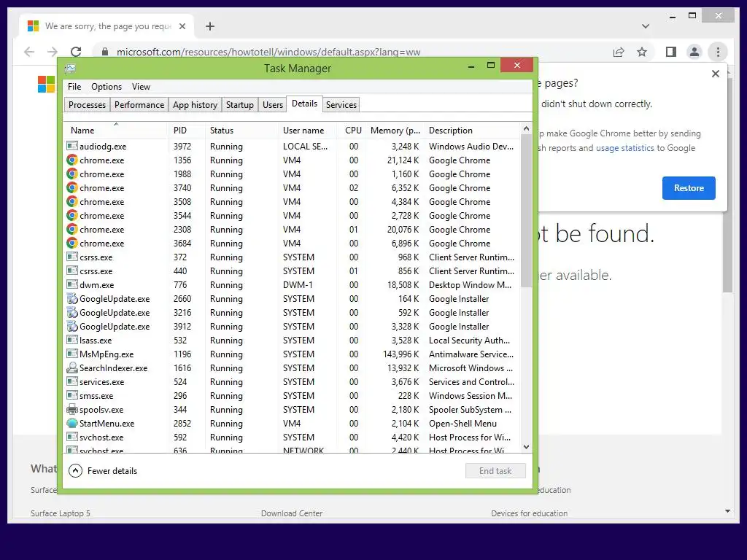Image resolution: width=747 pixels, height=560 pixels.
Task: Close the We are sorry Chrome tab
Action: point(182,26)
